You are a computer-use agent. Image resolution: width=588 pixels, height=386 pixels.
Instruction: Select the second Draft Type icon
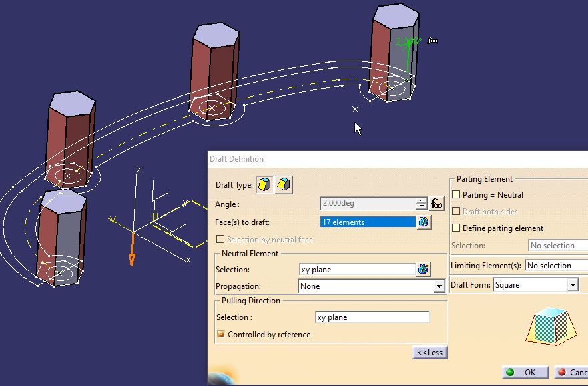[284, 184]
